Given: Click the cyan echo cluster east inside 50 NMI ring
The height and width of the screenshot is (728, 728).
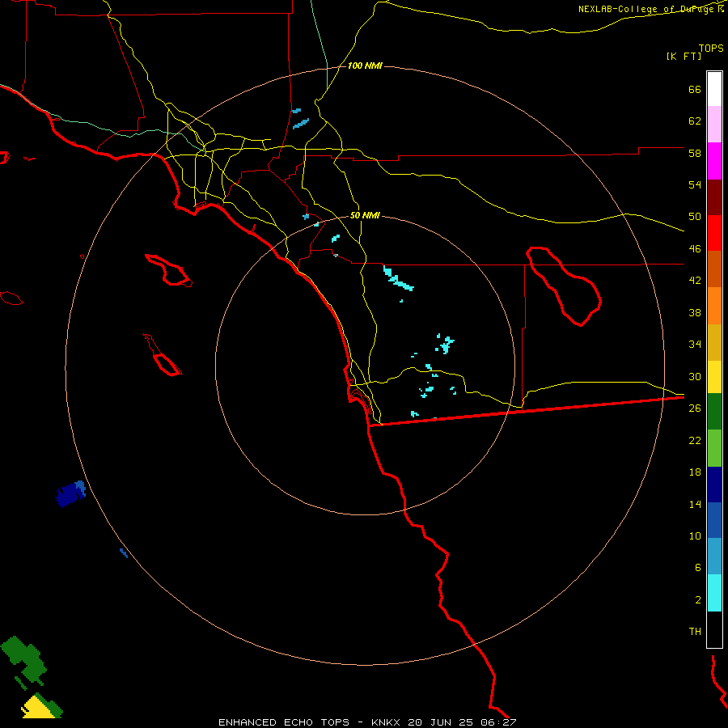Looking at the screenshot, I should pyautogui.click(x=445, y=344).
